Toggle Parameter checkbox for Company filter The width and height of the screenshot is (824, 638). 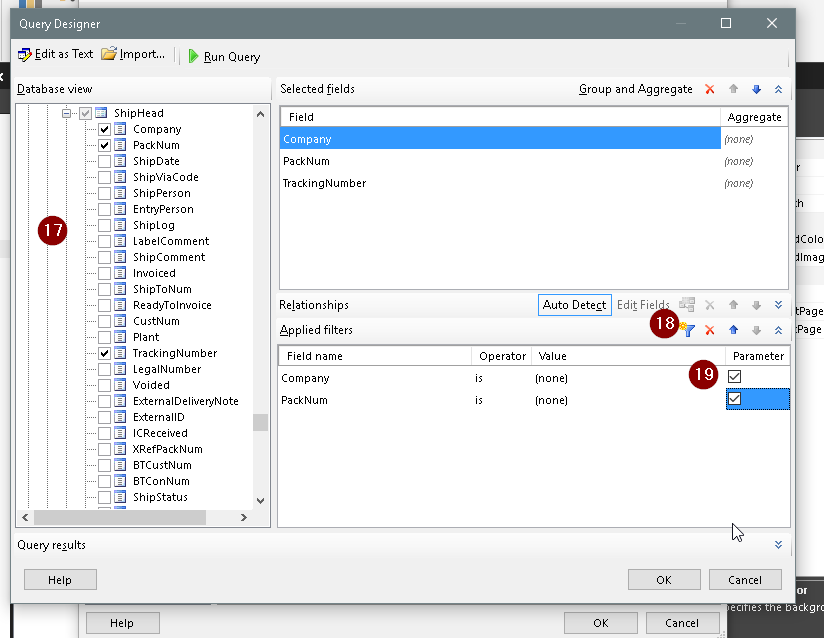click(735, 377)
